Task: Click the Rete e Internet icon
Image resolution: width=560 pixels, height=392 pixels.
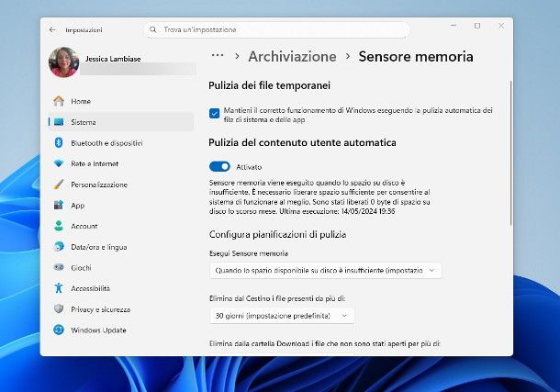Action: click(x=59, y=163)
